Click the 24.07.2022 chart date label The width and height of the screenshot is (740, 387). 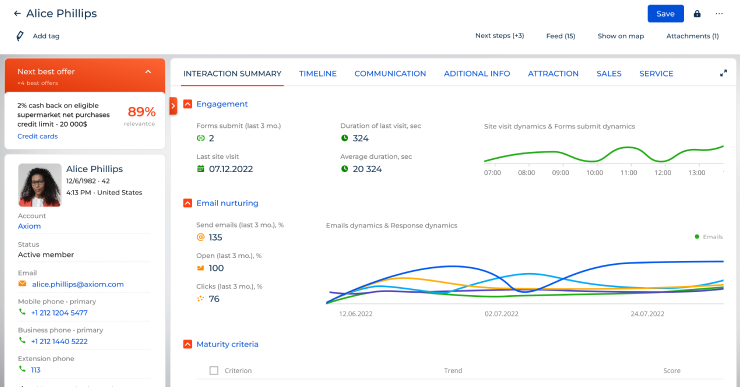pyautogui.click(x=648, y=313)
